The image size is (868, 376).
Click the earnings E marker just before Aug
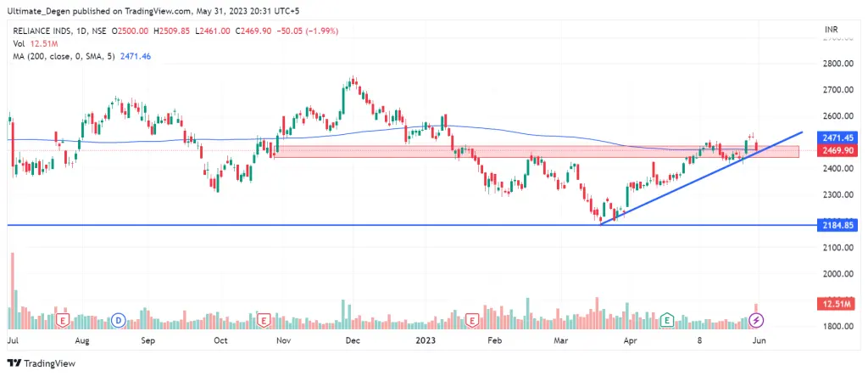[64, 320]
